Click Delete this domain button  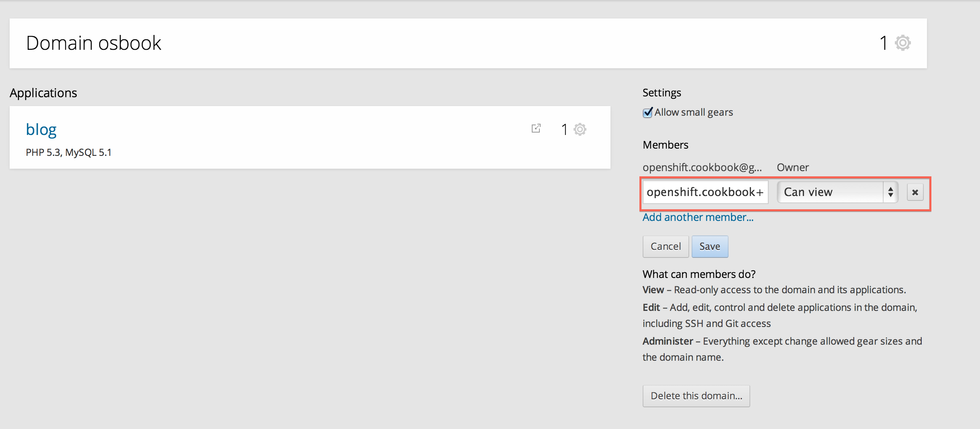click(696, 396)
